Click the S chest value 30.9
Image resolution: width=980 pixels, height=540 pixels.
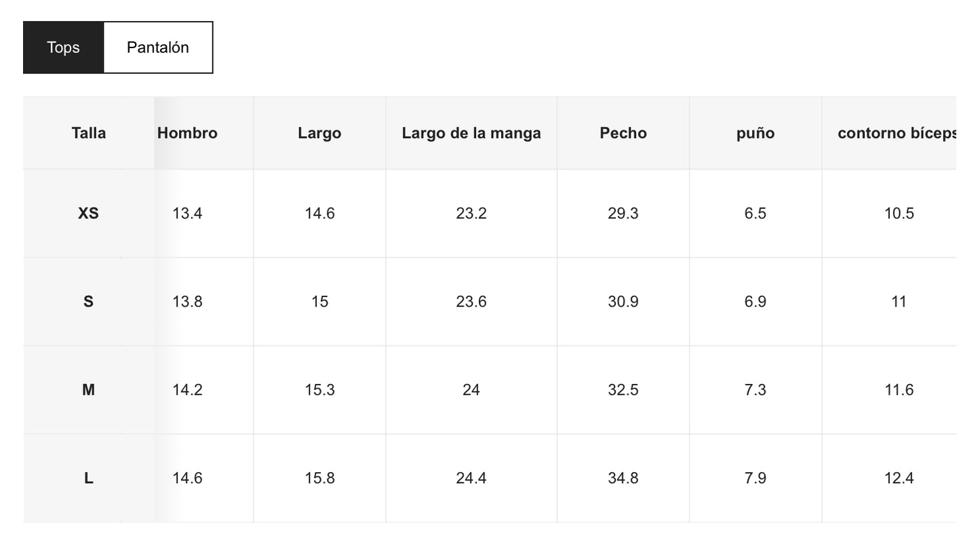tap(623, 302)
